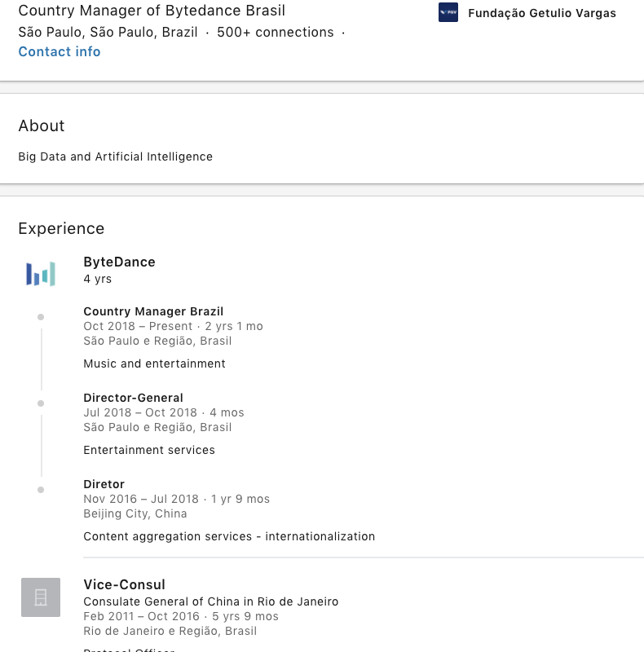
Task: Click the Experience section heading
Action: (61, 228)
